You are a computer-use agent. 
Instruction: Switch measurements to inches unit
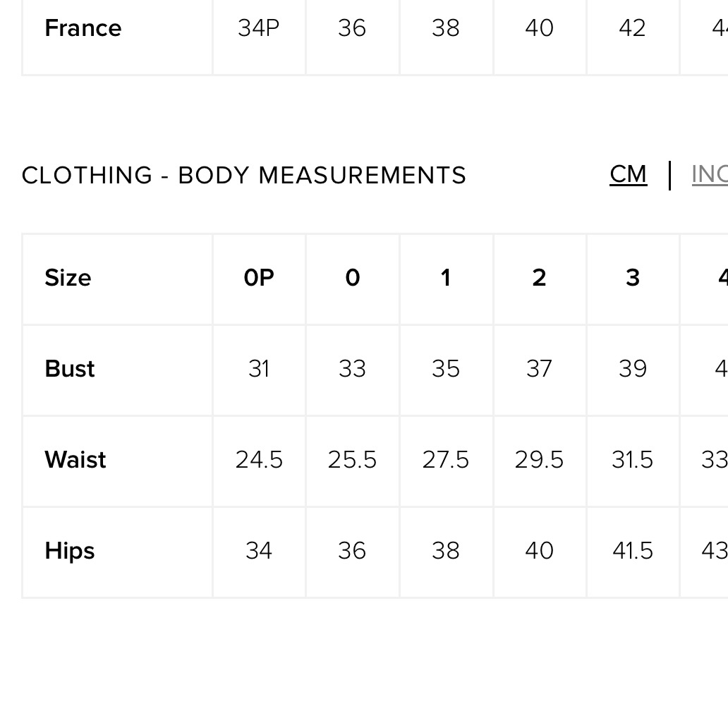(x=710, y=174)
